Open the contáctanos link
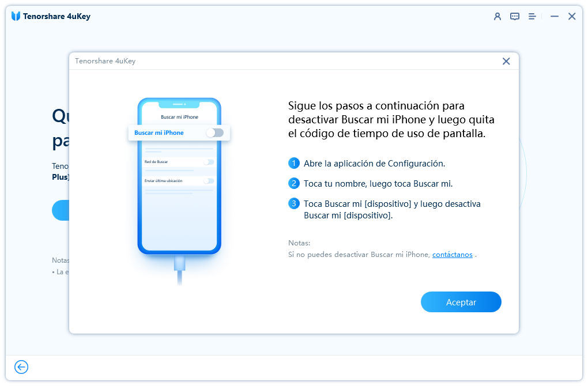Screen dimensions: 588x386 coord(452,255)
